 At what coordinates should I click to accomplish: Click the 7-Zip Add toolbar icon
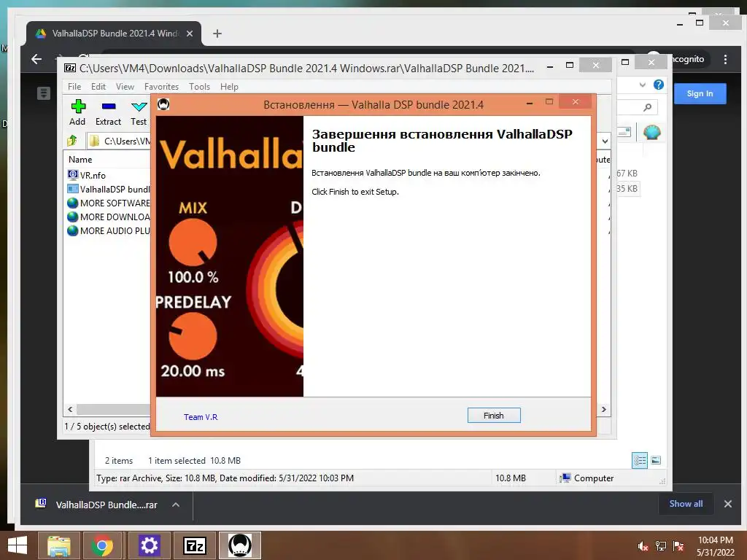coord(77,112)
